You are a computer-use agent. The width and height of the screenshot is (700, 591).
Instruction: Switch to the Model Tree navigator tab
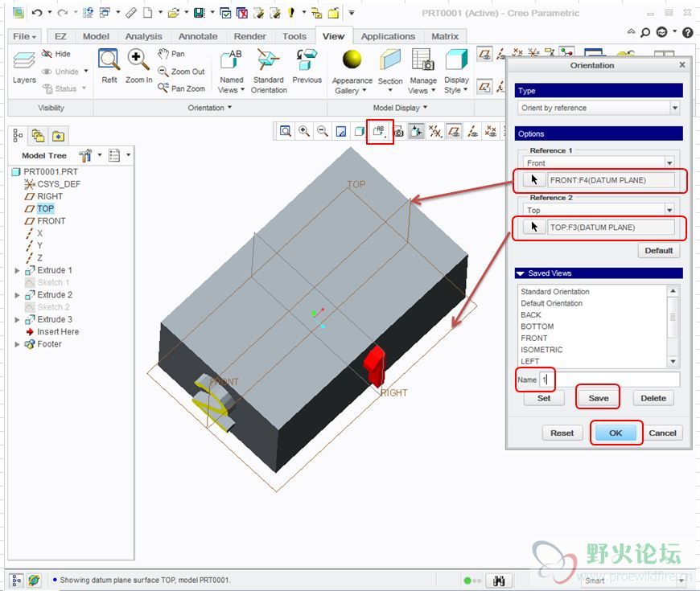(x=18, y=135)
